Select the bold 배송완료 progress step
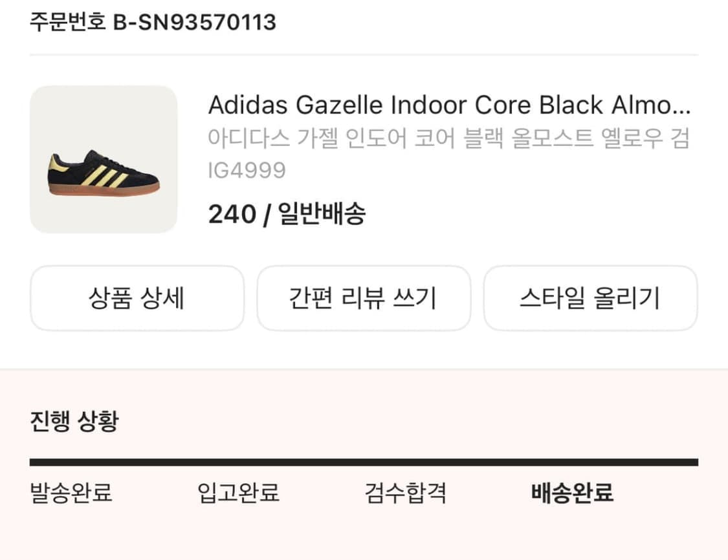The width and height of the screenshot is (728, 560). pyautogui.click(x=573, y=492)
